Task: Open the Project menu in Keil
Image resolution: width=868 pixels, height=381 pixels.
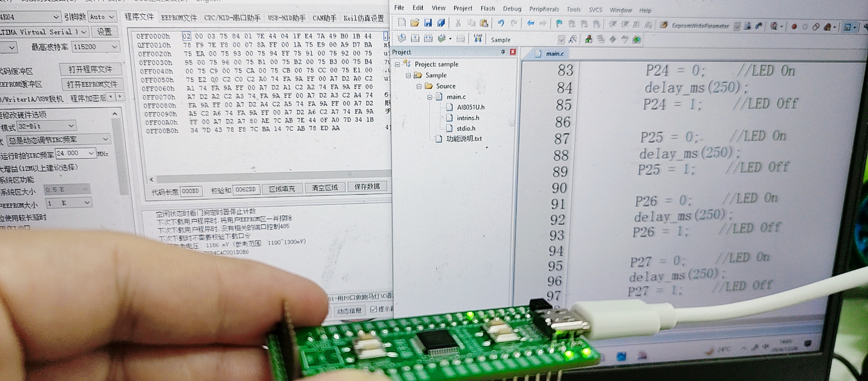Action: [x=463, y=8]
